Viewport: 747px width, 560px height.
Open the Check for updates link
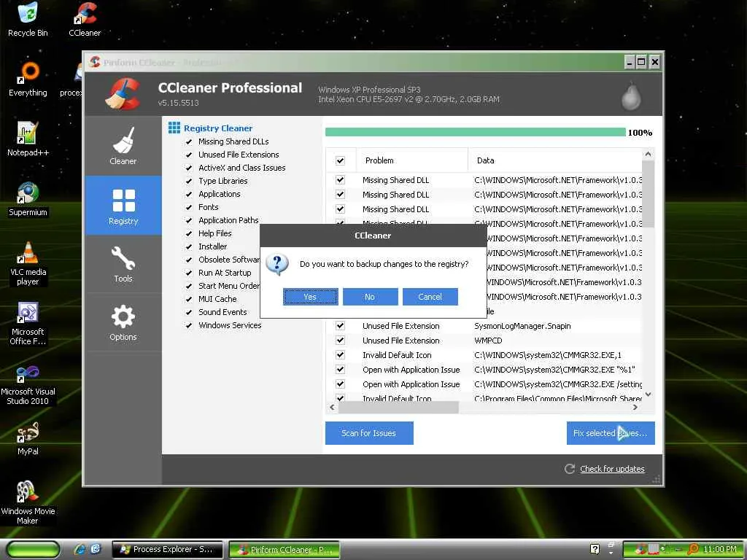click(x=612, y=469)
